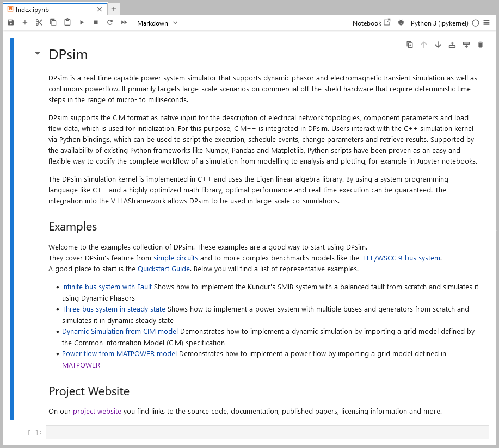This screenshot has height=448, width=499.
Task: Click the empty code cell input area
Action: (267, 432)
